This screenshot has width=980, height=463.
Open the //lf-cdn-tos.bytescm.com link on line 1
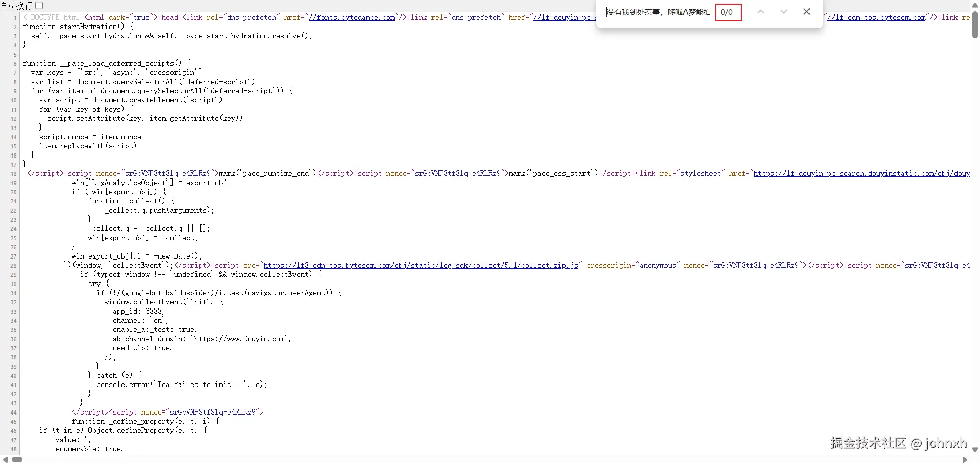click(x=876, y=17)
